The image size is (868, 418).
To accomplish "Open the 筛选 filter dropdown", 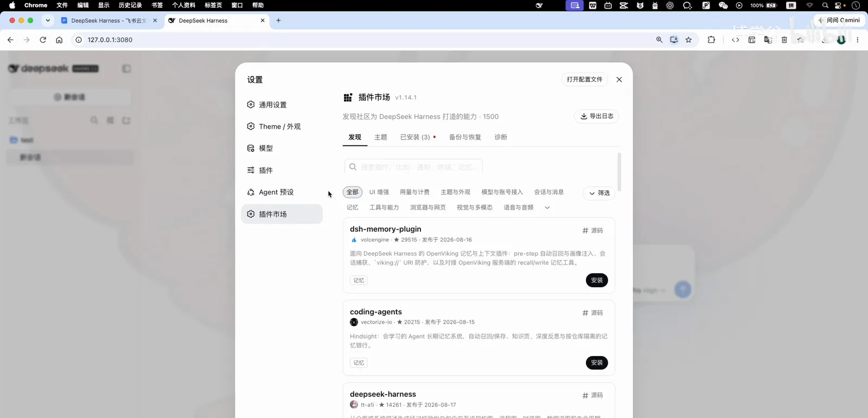I will click(599, 193).
